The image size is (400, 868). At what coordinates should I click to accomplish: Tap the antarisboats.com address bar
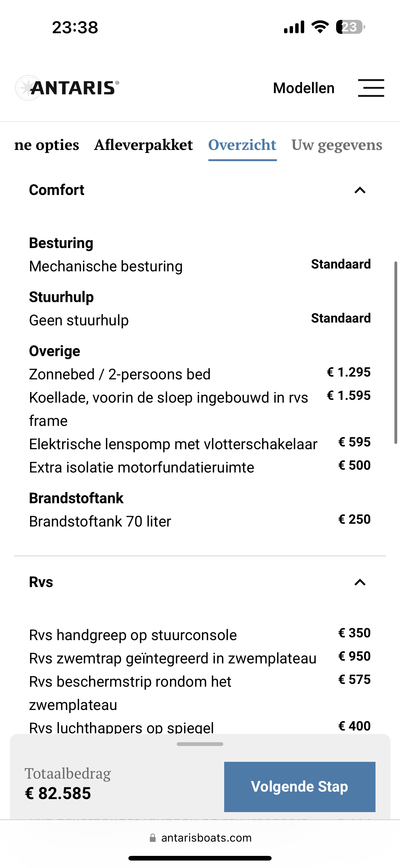click(x=206, y=838)
